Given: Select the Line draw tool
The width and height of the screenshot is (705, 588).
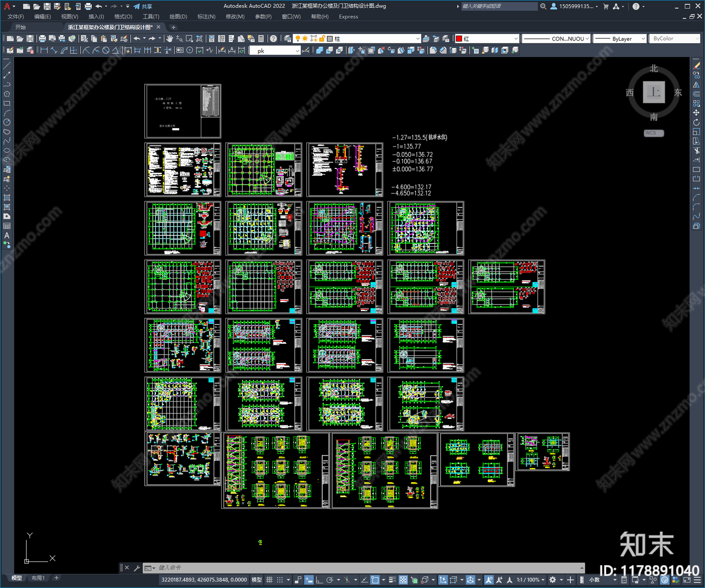Looking at the screenshot, I should coord(7,66).
